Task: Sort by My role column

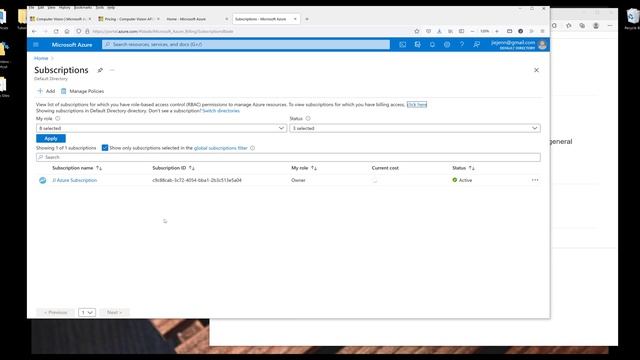Action: 304,168
